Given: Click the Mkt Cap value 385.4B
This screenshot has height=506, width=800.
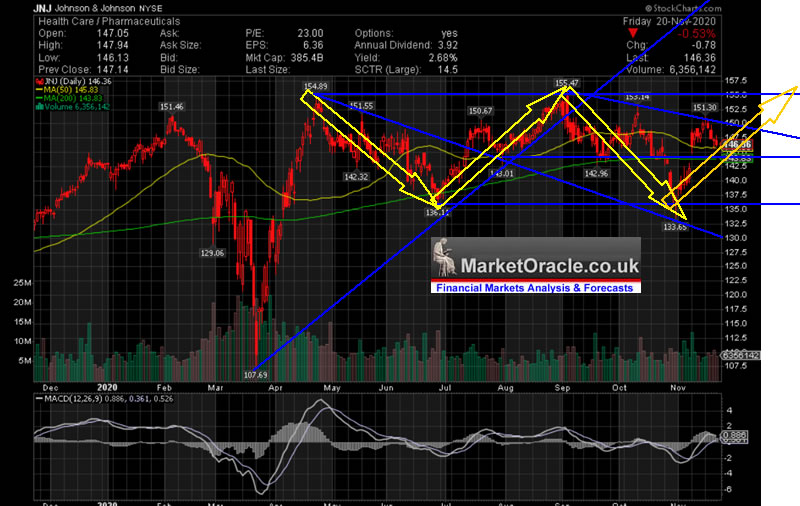Looking at the screenshot, I should coord(307,58).
